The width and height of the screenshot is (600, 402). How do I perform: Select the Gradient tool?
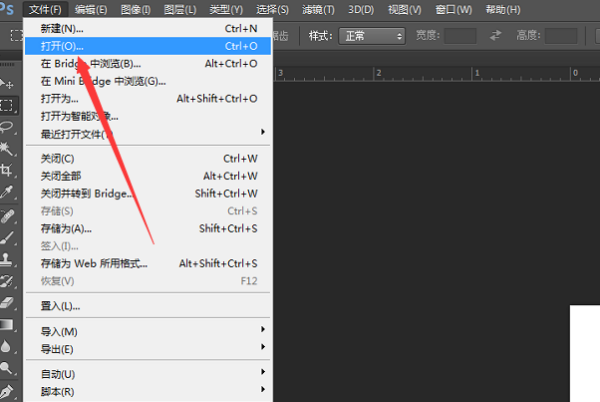click(7, 325)
